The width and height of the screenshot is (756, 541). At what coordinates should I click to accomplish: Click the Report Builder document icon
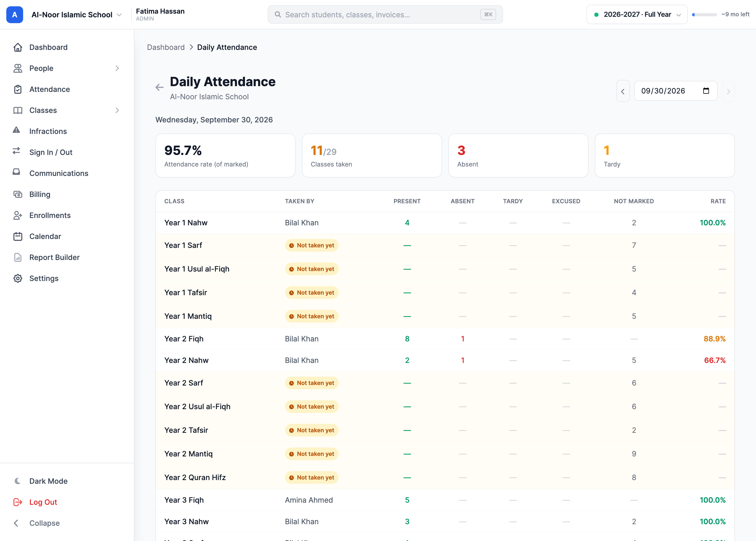[18, 257]
